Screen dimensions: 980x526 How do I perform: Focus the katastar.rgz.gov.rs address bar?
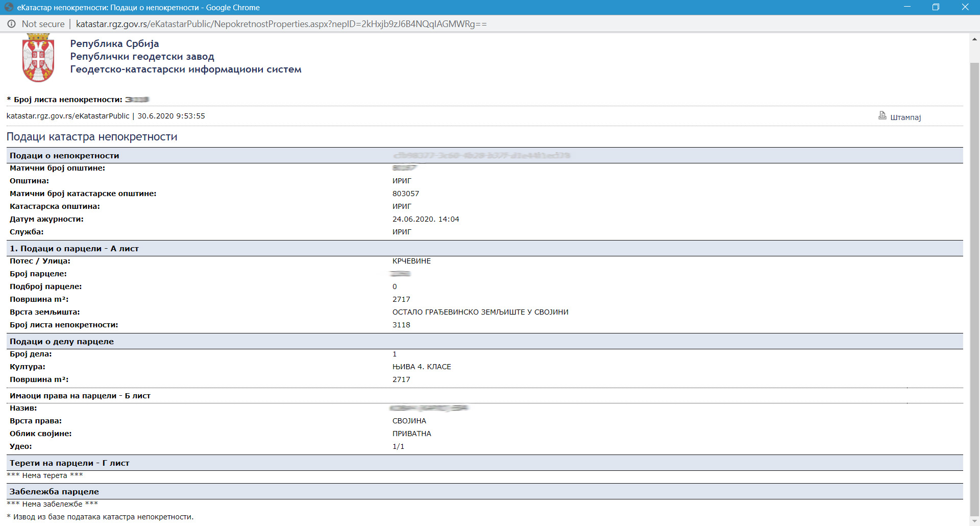[x=281, y=24]
